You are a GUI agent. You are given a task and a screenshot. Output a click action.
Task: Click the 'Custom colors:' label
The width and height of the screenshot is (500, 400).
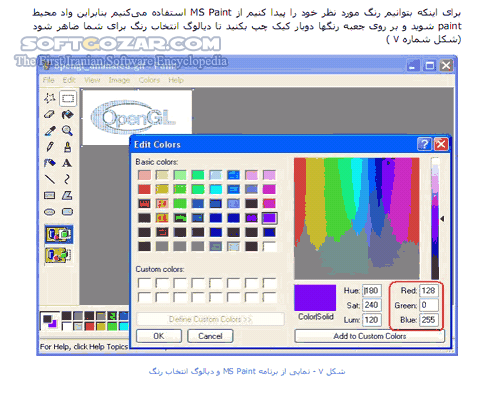pyautogui.click(x=160, y=269)
